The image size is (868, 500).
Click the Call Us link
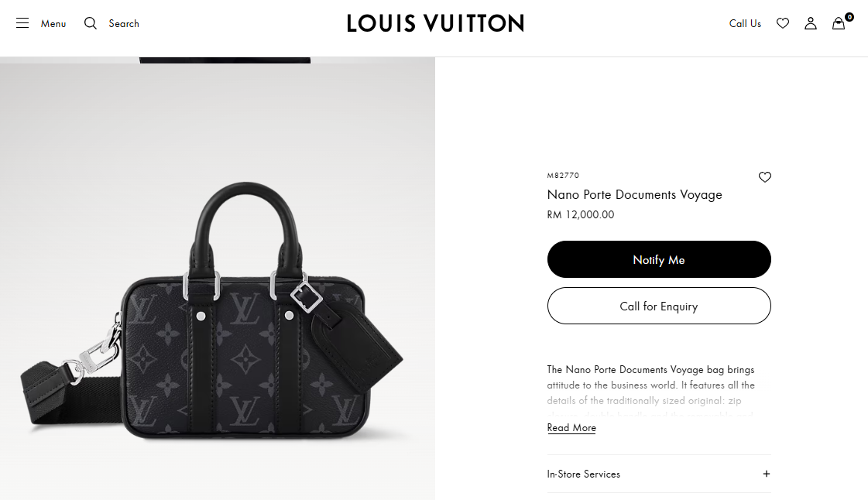click(x=745, y=24)
